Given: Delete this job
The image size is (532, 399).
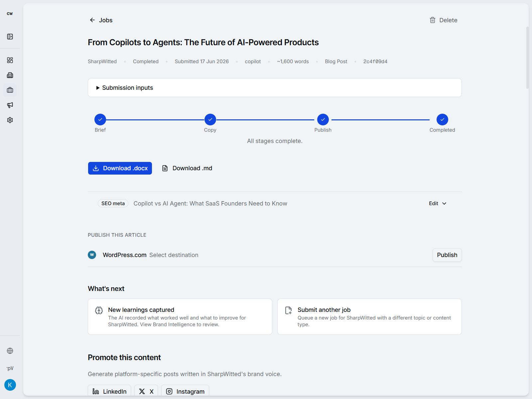Looking at the screenshot, I should tap(444, 20).
